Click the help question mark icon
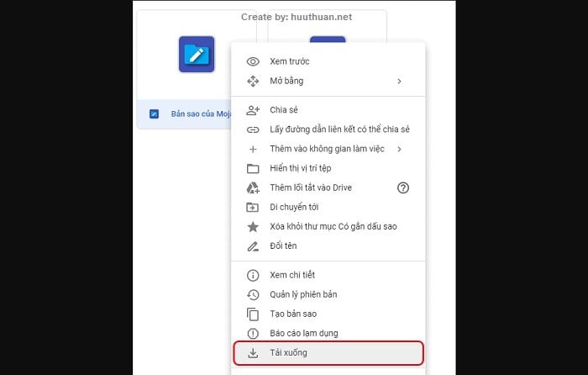The height and width of the screenshot is (375, 588). [x=403, y=187]
